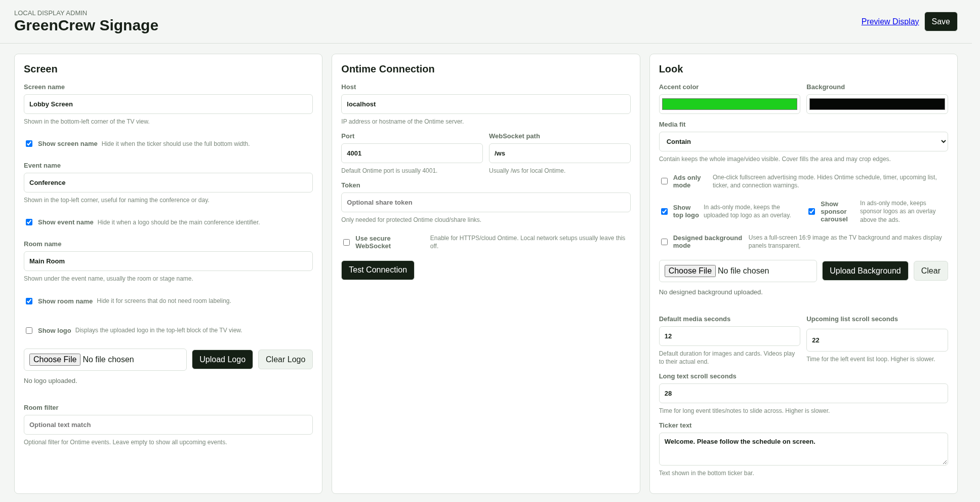The width and height of the screenshot is (980, 502).
Task: Toggle Use secure WebSocket checkbox
Action: pyautogui.click(x=346, y=243)
